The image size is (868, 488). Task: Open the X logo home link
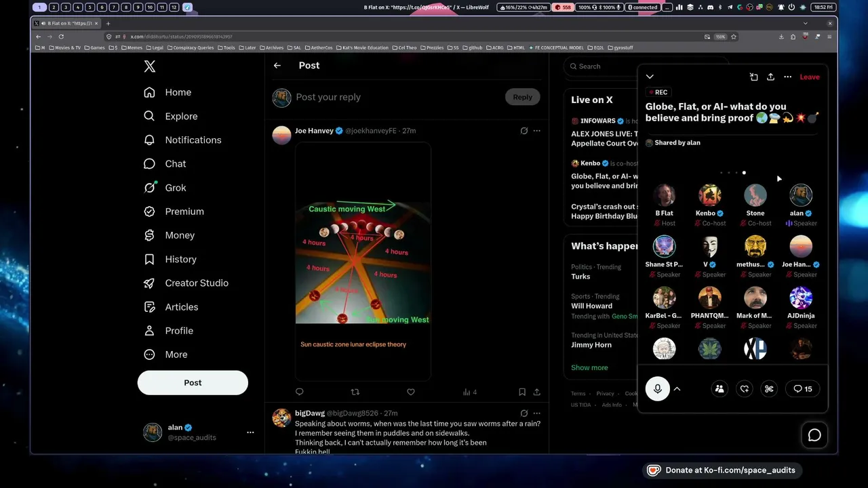click(150, 66)
